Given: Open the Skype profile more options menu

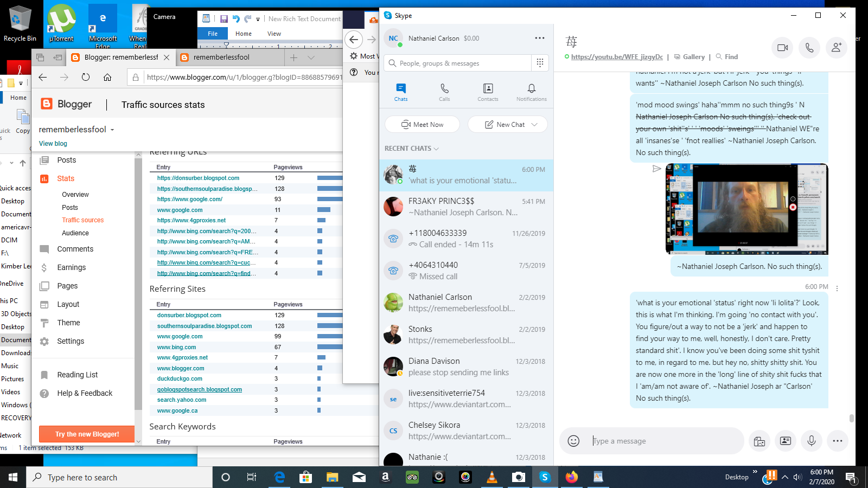Looking at the screenshot, I should [539, 38].
